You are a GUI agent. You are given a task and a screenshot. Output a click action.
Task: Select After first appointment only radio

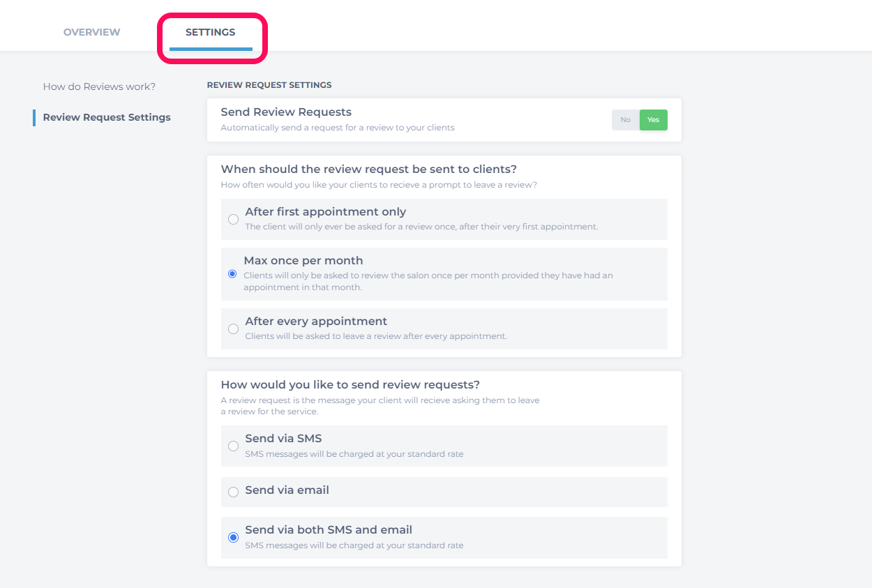(x=233, y=219)
